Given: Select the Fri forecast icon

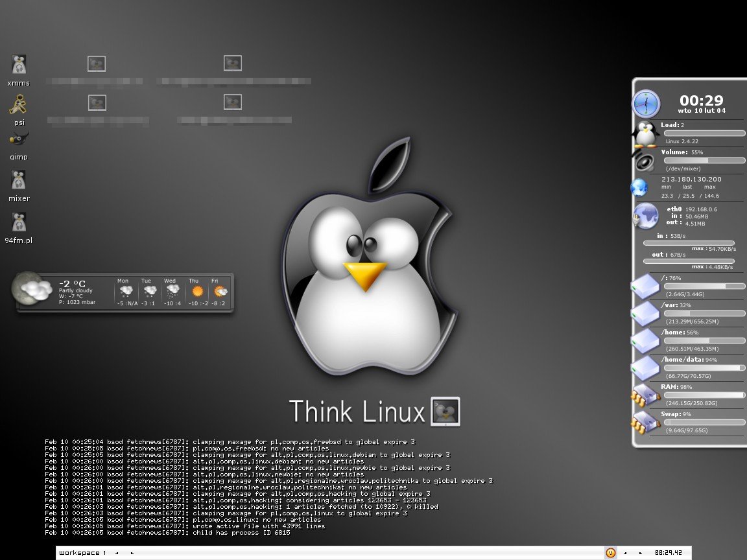Looking at the screenshot, I should pos(220,291).
